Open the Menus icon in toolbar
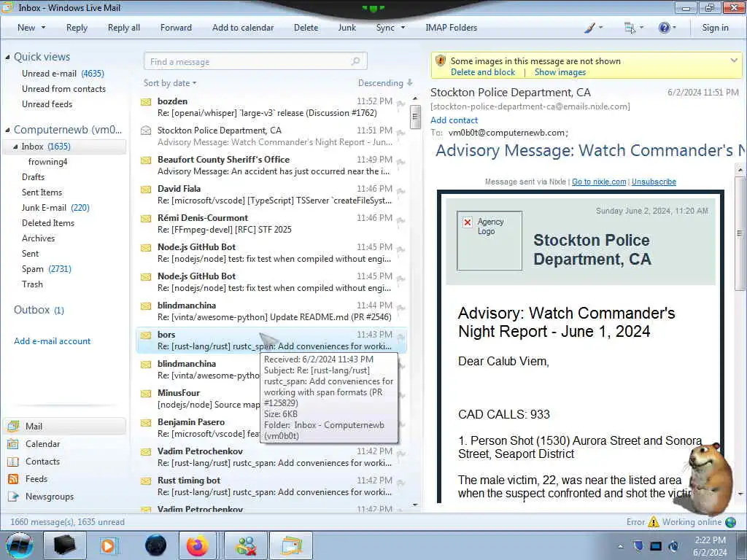The width and height of the screenshot is (747, 560). [630, 28]
